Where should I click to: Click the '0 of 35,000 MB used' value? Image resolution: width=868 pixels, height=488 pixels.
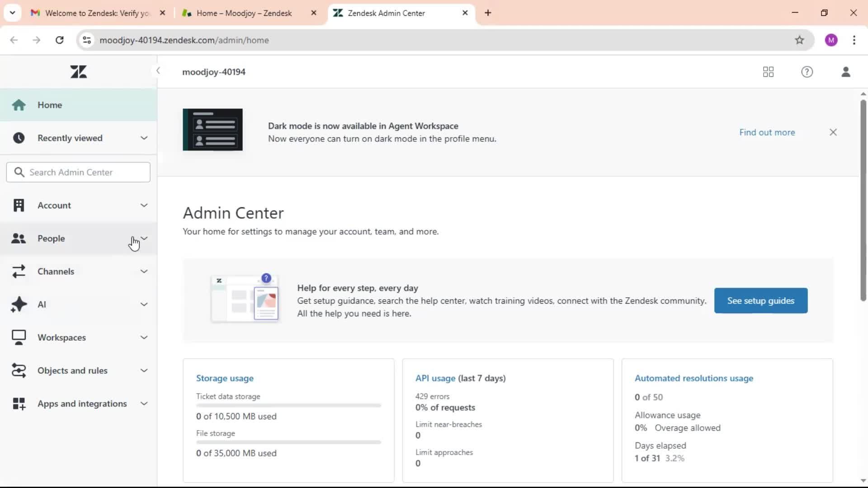pos(236,453)
